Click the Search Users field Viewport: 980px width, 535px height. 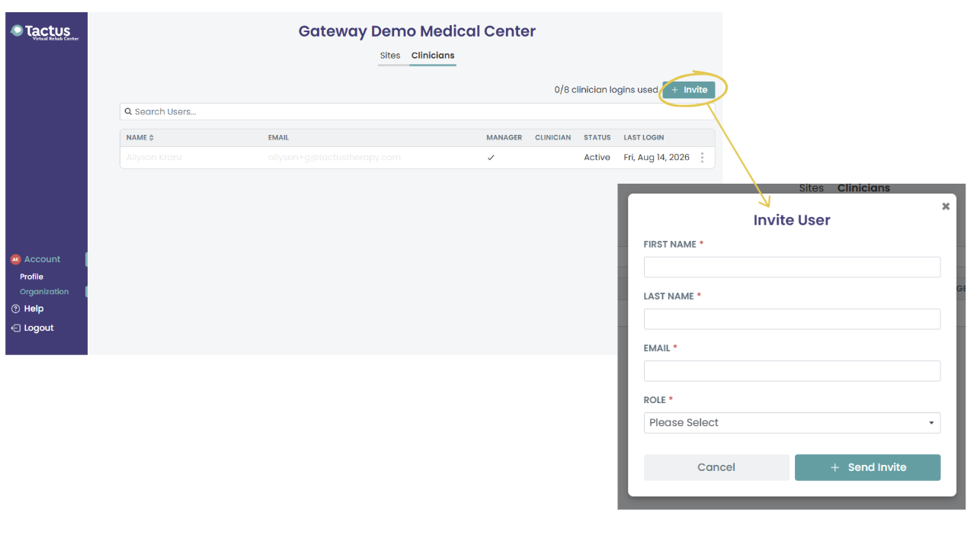[418, 111]
